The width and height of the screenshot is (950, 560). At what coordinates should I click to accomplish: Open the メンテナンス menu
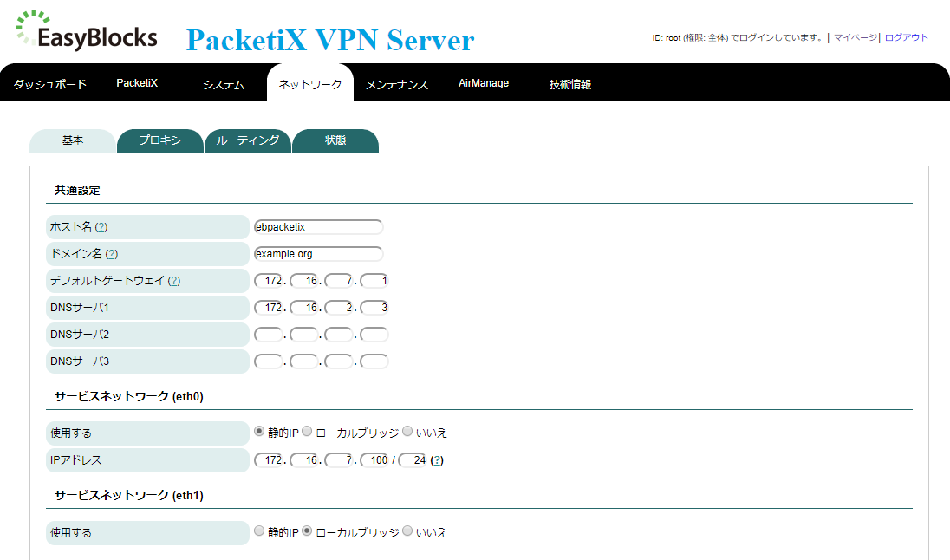[397, 84]
